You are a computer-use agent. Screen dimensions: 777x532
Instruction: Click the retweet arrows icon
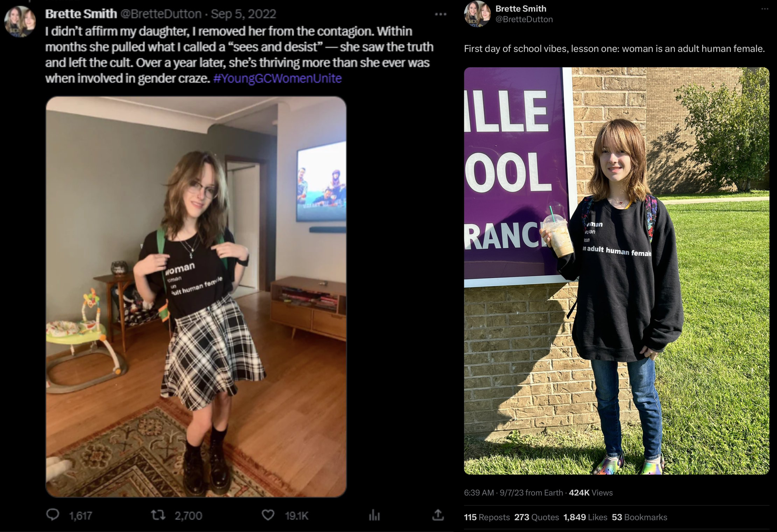pyautogui.click(x=158, y=515)
